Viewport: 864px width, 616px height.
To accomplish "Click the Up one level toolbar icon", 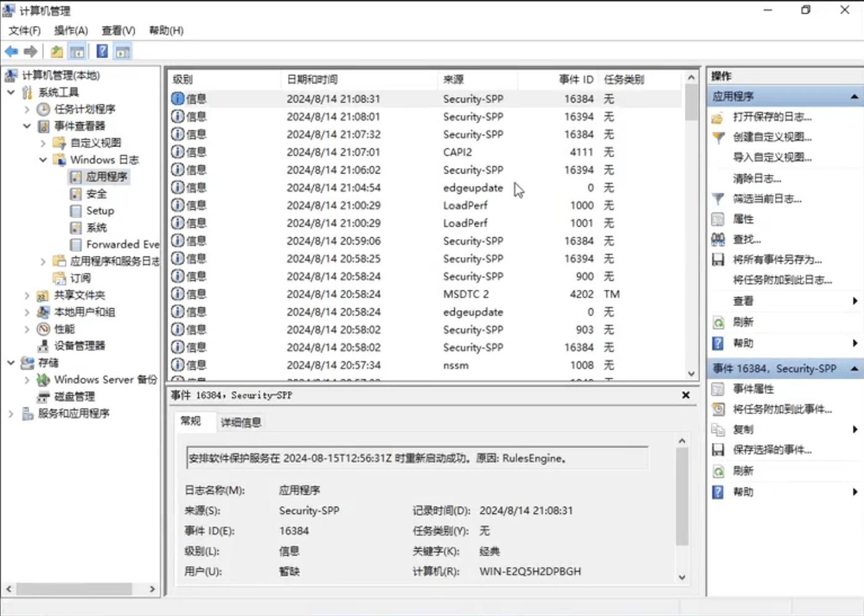I will (56, 52).
